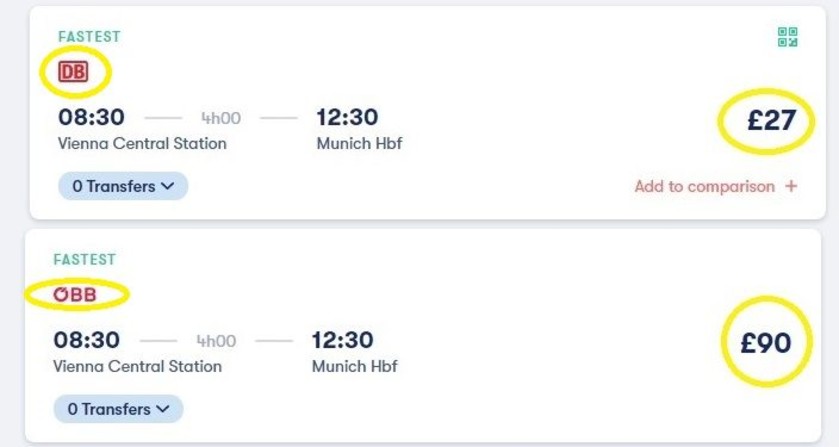
Task: Click Munich Hbf in the ÖBB card
Action: click(355, 366)
